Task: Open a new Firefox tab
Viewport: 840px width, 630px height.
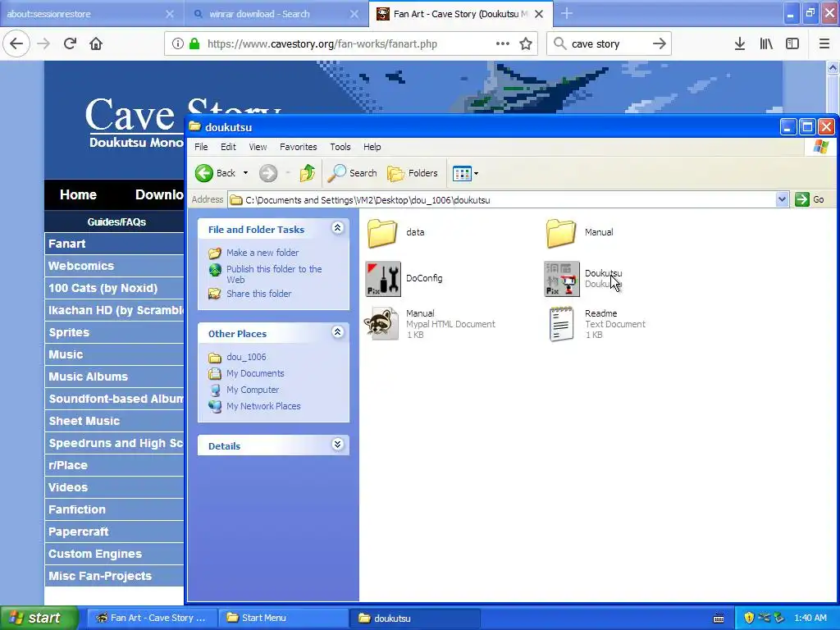Action: (567, 14)
